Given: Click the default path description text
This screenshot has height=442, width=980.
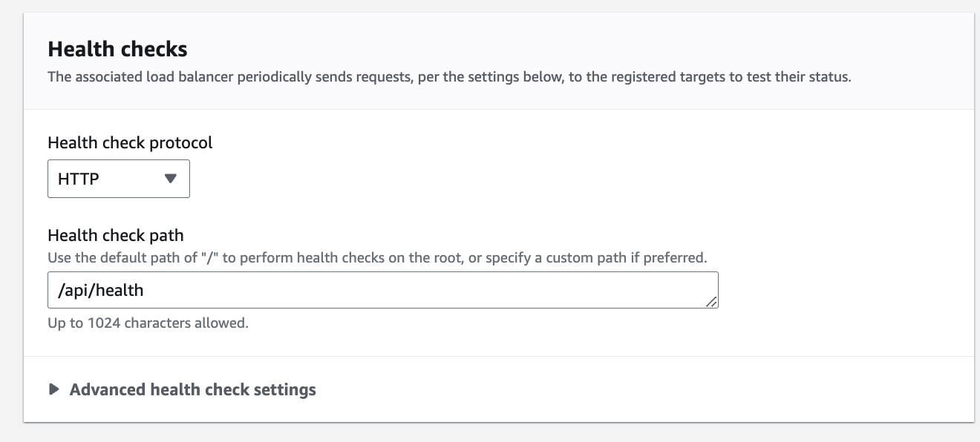Looking at the screenshot, I should 377,258.
